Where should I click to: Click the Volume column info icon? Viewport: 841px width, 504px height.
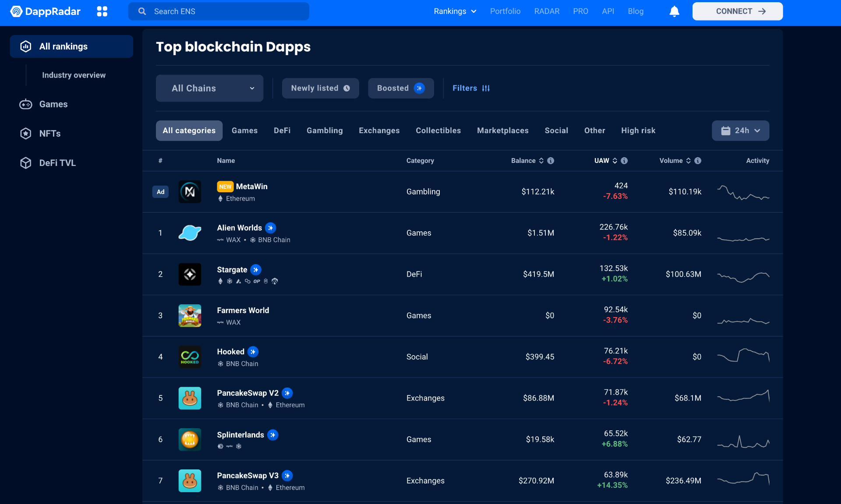point(698,161)
